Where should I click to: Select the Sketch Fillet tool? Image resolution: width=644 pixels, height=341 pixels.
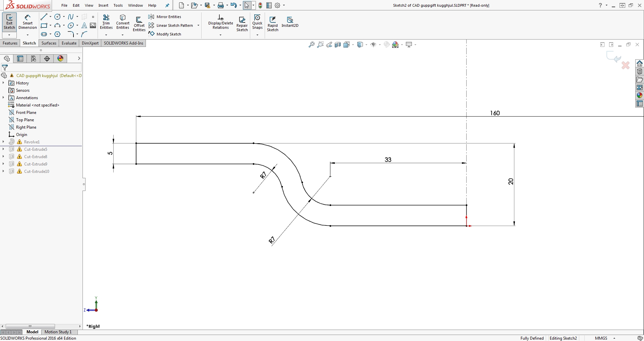point(71,34)
